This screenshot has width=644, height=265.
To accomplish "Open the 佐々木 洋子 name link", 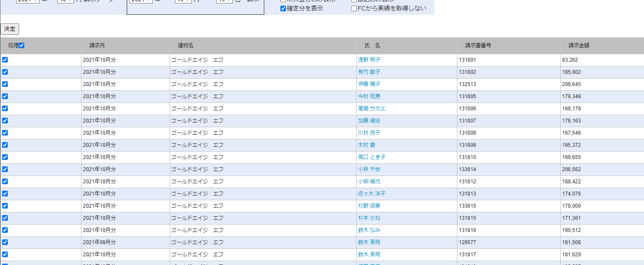I will pos(371,194).
